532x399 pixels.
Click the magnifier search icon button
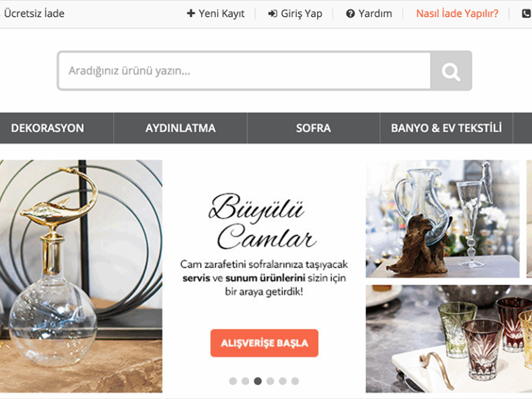pos(451,71)
